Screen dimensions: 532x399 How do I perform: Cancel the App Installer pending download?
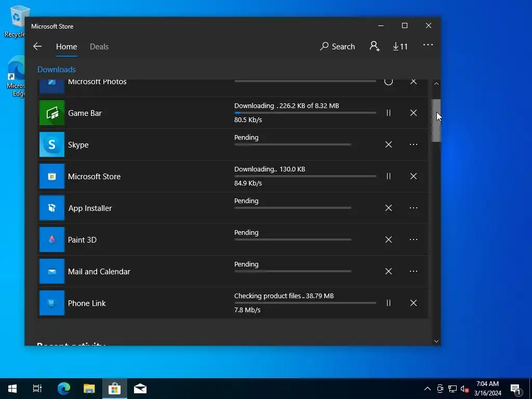click(389, 208)
